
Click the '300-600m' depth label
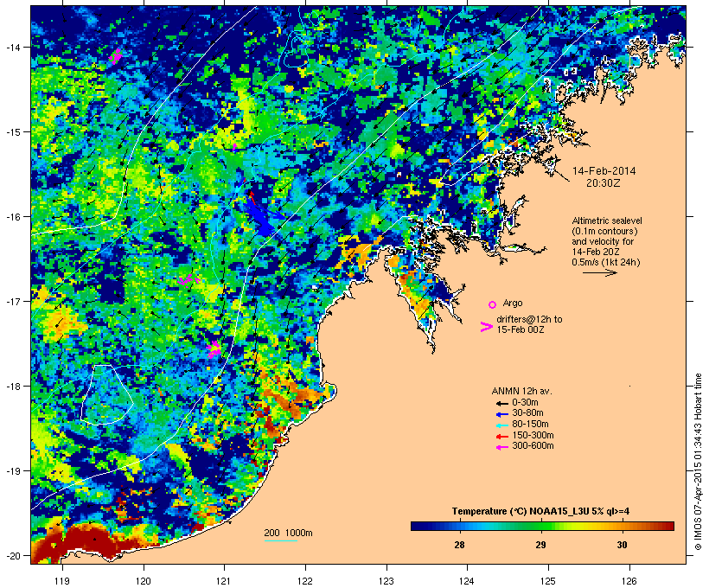coord(533,446)
